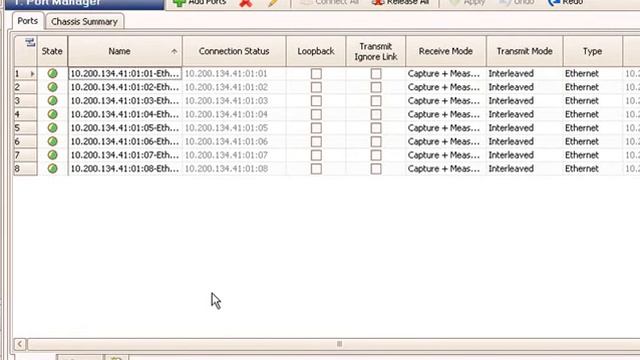This screenshot has width=640, height=360.
Task: Click the Connection Status column header
Action: tap(234, 51)
